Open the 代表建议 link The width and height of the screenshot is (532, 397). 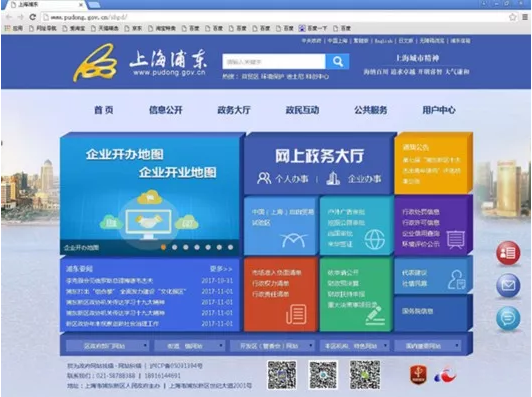[x=414, y=272]
